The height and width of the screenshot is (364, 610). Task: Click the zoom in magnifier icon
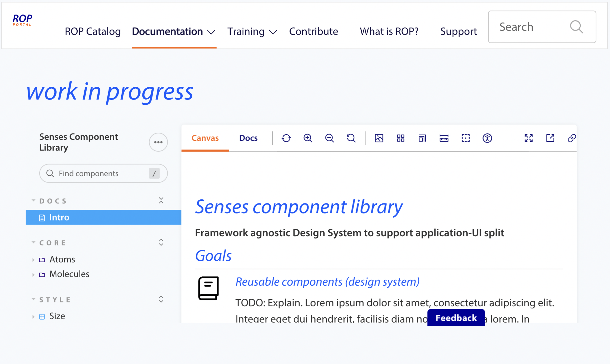[308, 138]
